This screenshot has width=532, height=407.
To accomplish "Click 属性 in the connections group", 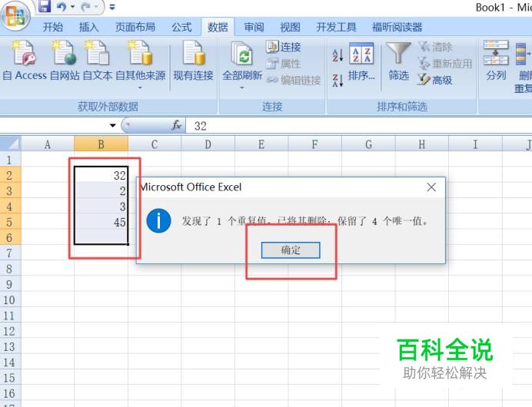I will click(x=284, y=64).
